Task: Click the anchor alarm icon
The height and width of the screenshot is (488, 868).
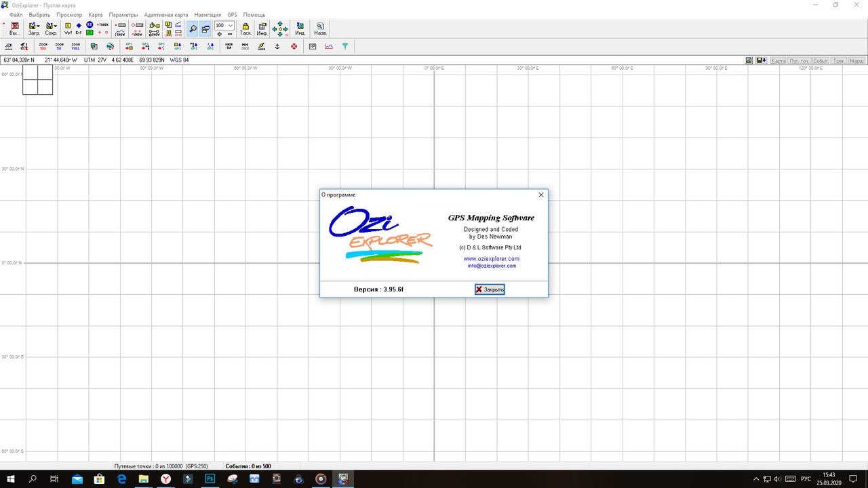Action: pos(277,46)
